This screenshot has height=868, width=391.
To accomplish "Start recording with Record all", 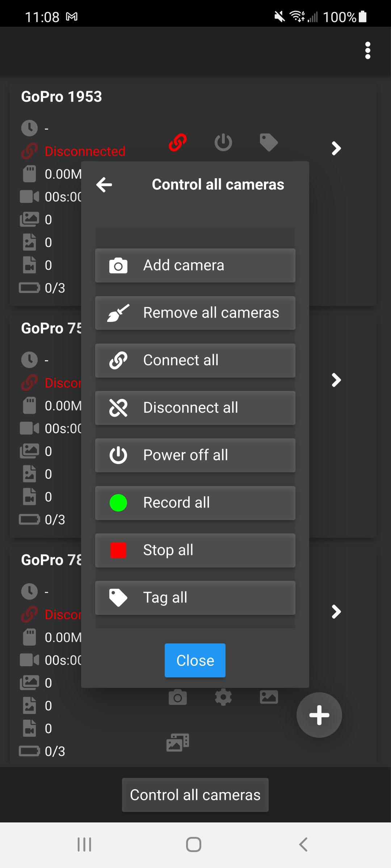I will 195,503.
